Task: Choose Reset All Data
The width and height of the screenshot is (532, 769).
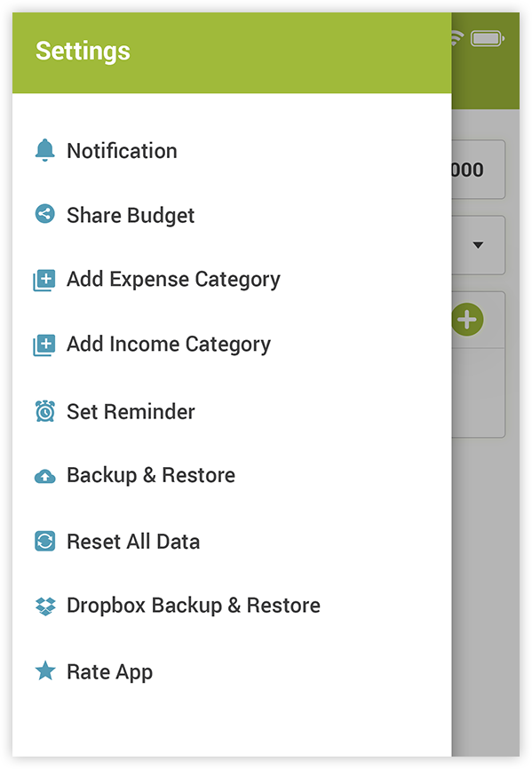Action: pyautogui.click(x=232, y=542)
